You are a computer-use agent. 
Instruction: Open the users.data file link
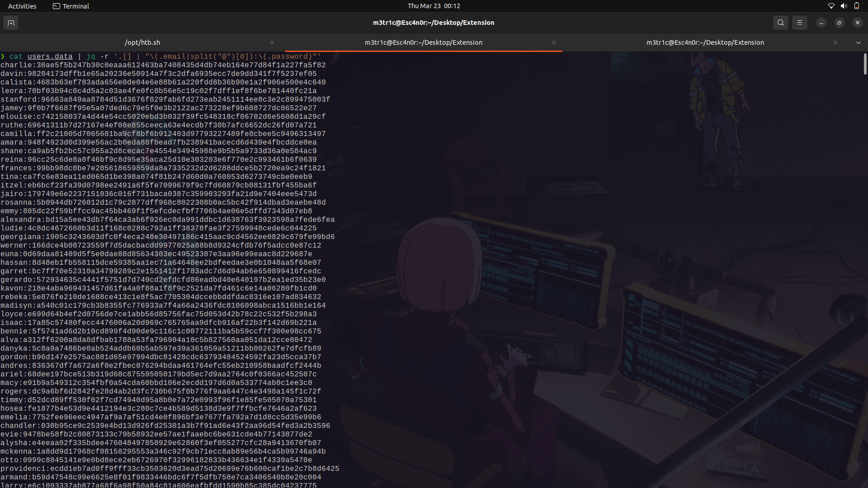pos(50,56)
